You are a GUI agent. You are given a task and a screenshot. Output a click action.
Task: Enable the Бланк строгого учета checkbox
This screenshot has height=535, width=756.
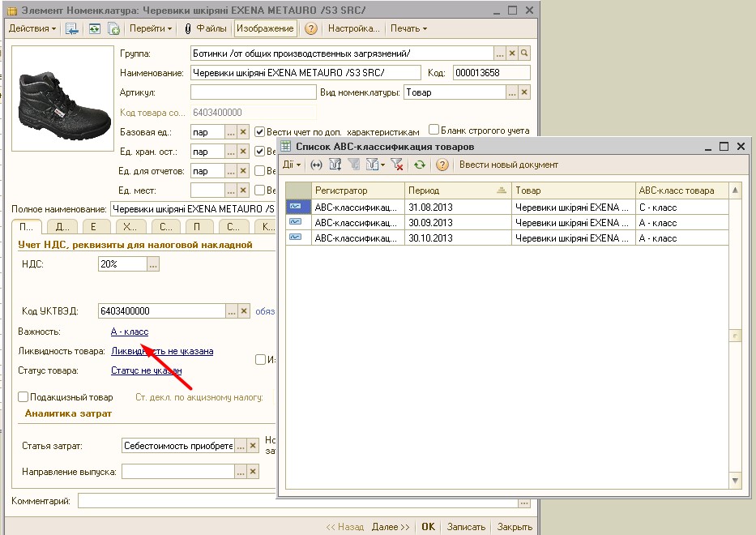point(434,130)
